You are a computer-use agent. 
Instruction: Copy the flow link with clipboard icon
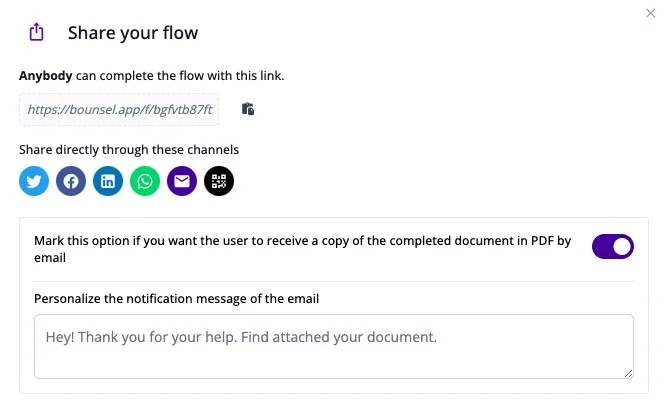248,109
